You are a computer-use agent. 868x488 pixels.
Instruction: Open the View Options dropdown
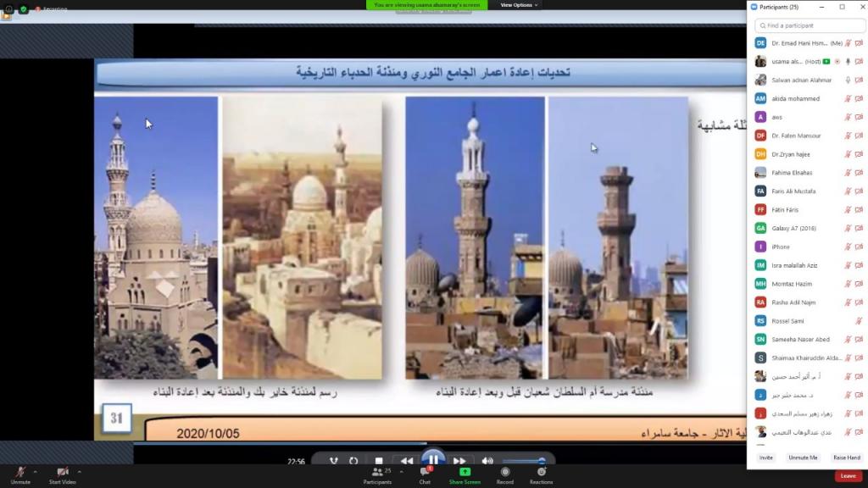519,5
